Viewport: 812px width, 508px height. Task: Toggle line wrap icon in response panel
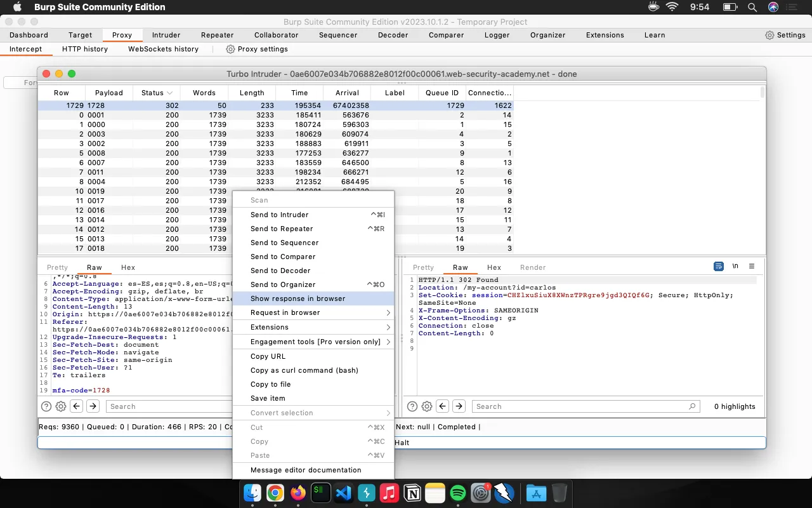click(x=719, y=267)
